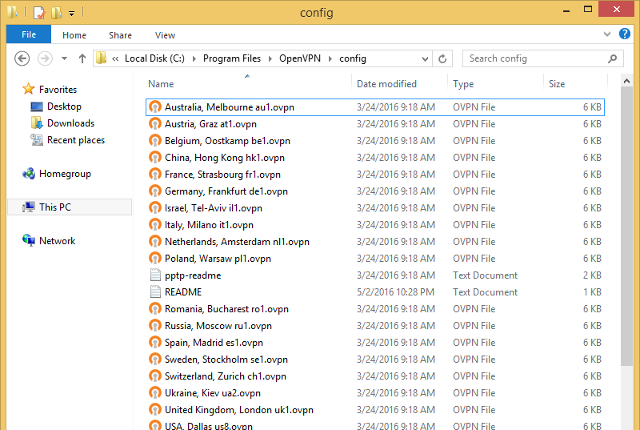Image resolution: width=640 pixels, height=430 pixels.
Task: Open Explorer Help with question mark icon
Action: pyautogui.click(x=624, y=34)
